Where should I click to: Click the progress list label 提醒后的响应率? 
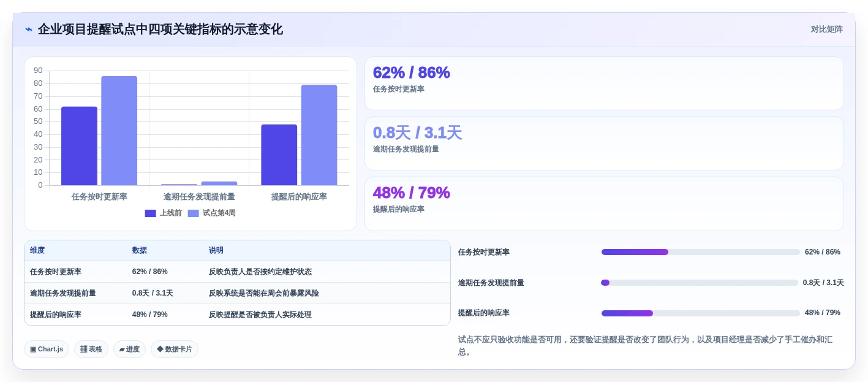point(484,313)
